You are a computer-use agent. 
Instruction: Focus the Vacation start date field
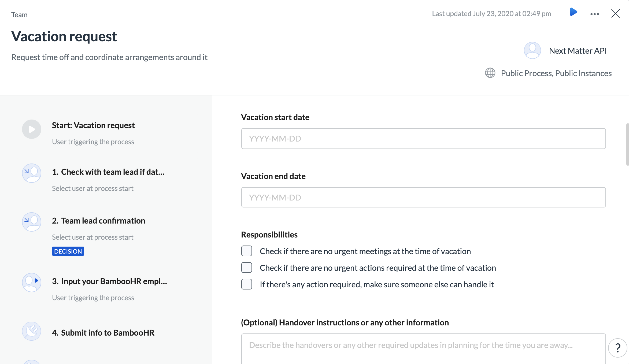(x=423, y=139)
